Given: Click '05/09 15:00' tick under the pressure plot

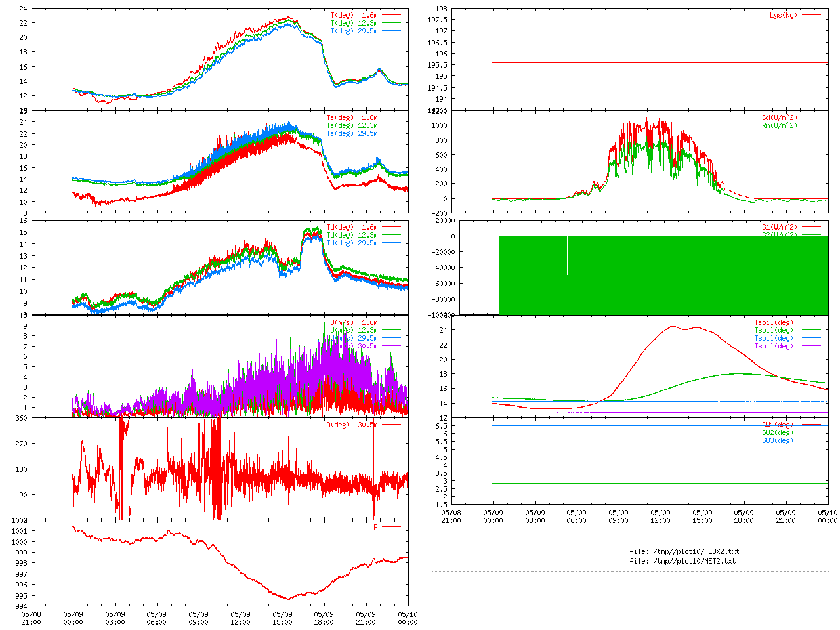Looking at the screenshot, I should pyautogui.click(x=282, y=619).
